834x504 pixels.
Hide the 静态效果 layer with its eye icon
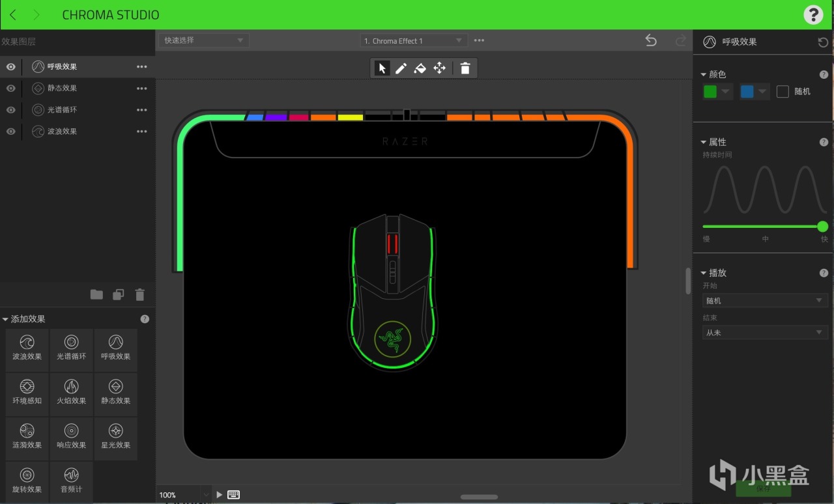11,88
